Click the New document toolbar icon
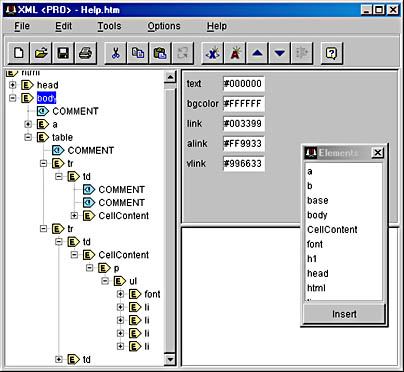This screenshot has height=372, width=404. tap(19, 53)
